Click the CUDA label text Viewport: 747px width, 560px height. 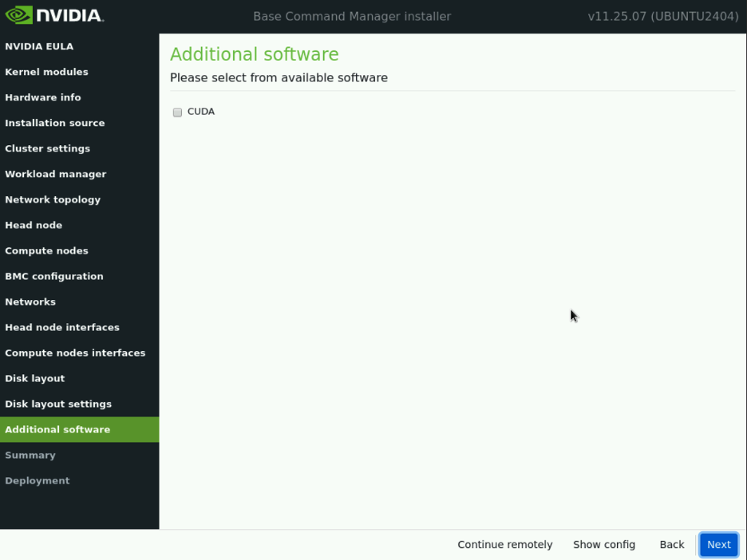click(201, 112)
